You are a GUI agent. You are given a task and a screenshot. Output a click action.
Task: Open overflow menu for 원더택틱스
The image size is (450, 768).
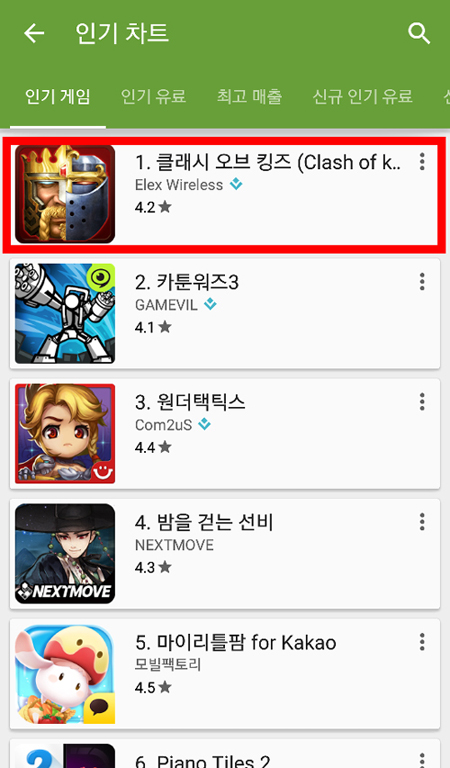click(422, 402)
